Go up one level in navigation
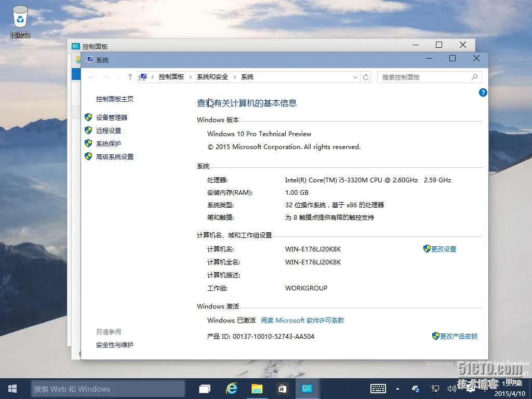 click(x=130, y=77)
